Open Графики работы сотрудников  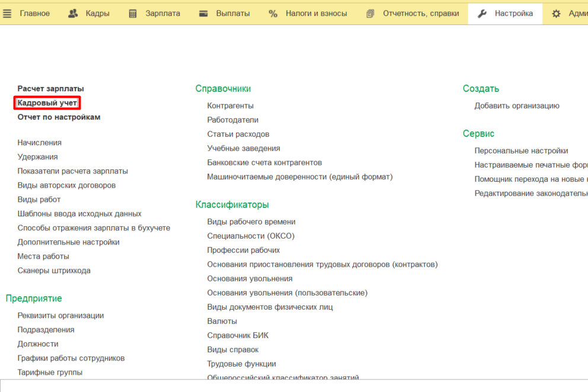click(x=71, y=359)
